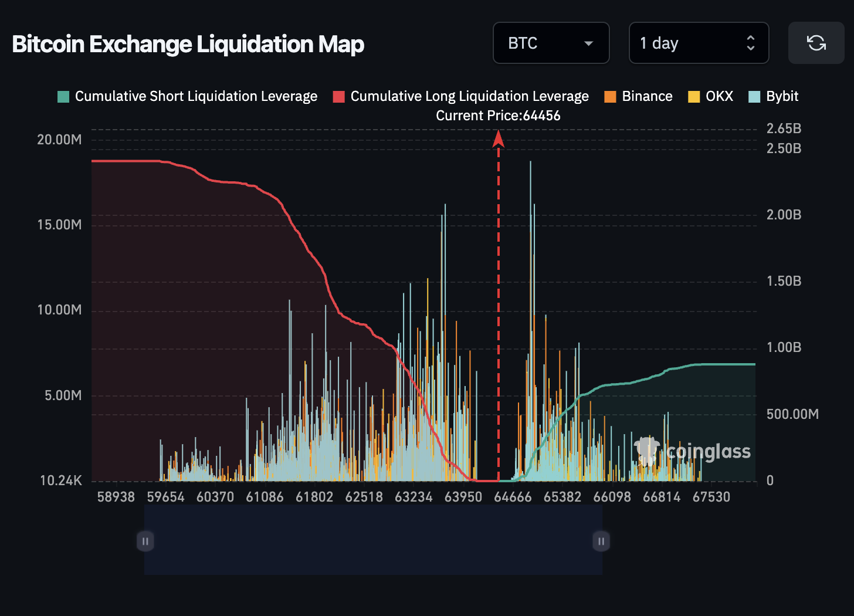Screen dimensions: 854x616
Task: Click the 2.65B right axis label
Action: coord(784,128)
